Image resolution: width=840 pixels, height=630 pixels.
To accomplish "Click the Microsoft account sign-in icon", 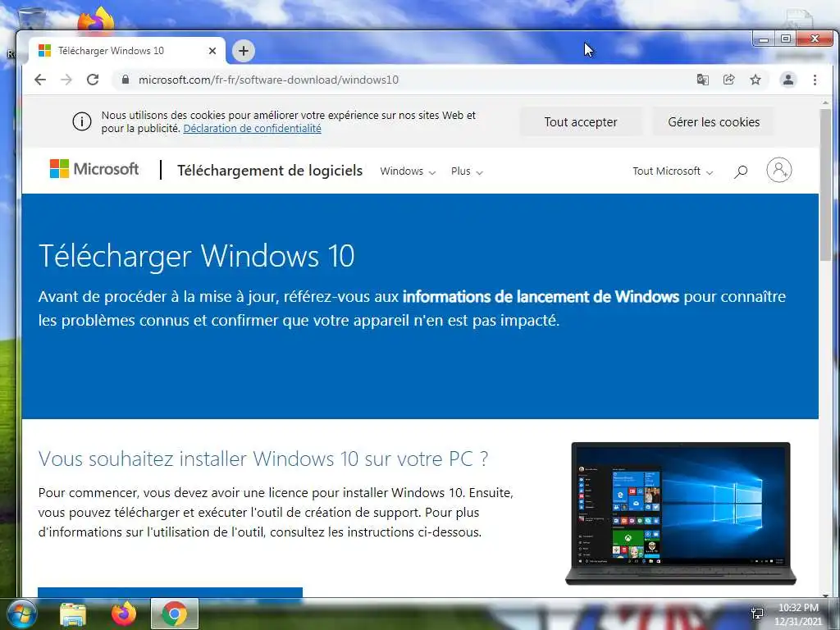I will click(779, 171).
